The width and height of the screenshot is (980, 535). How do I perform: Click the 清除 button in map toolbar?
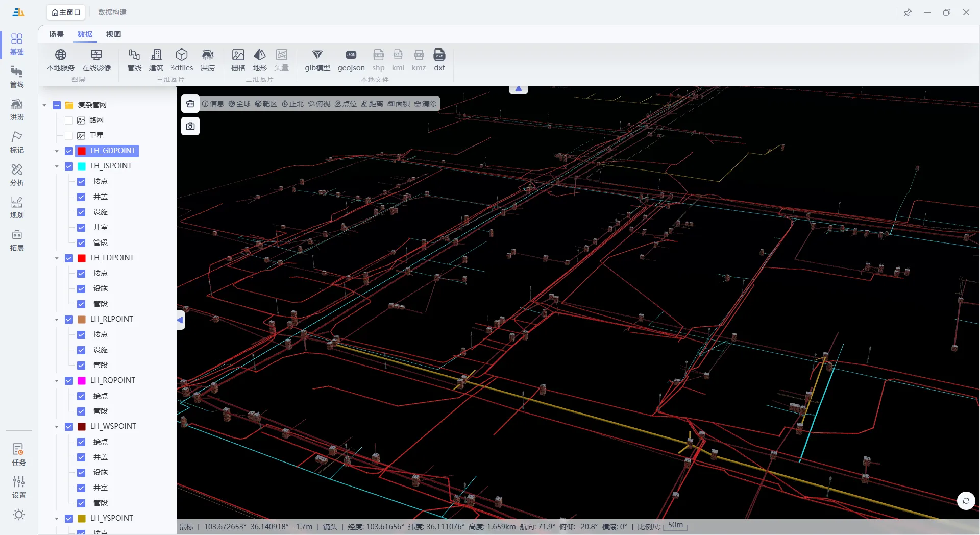425,104
